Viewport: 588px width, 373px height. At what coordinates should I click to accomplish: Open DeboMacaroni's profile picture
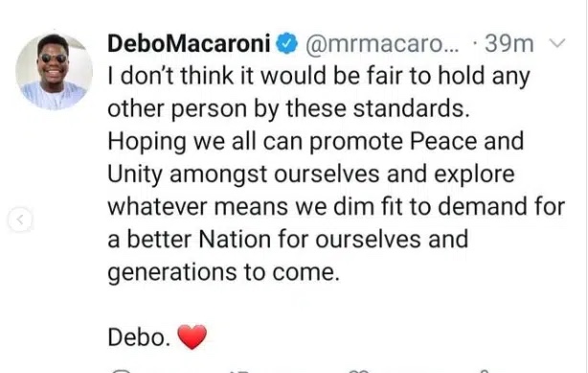(54, 71)
